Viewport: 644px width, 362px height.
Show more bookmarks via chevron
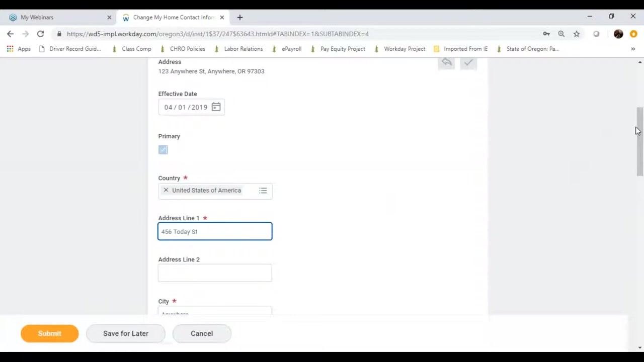[x=633, y=49]
